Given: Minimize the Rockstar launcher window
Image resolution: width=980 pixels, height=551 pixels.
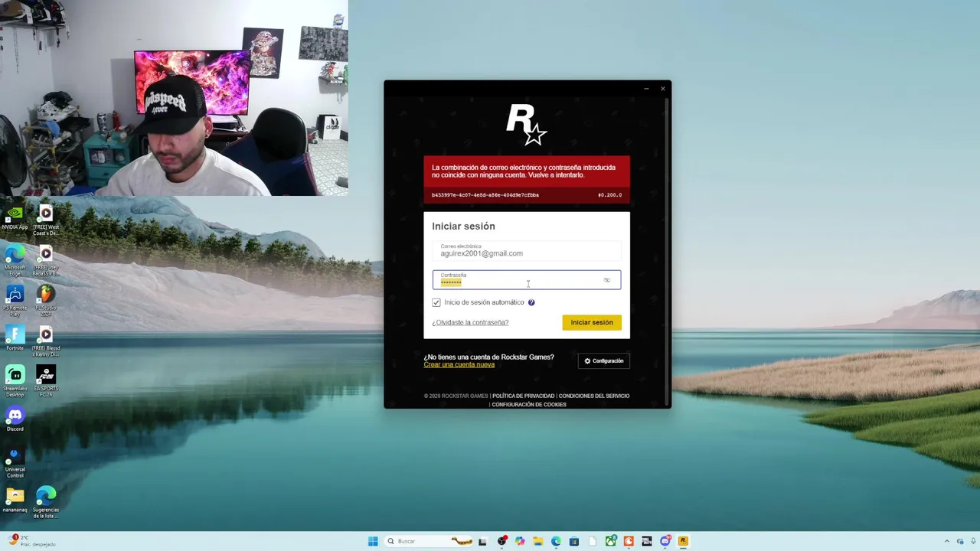Looking at the screenshot, I should pyautogui.click(x=646, y=89).
